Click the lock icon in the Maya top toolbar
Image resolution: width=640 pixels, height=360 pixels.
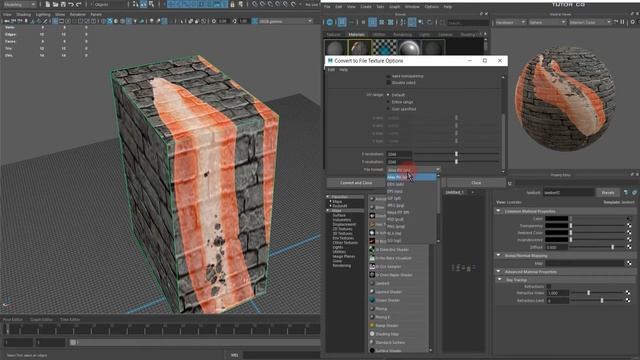[232, 4]
